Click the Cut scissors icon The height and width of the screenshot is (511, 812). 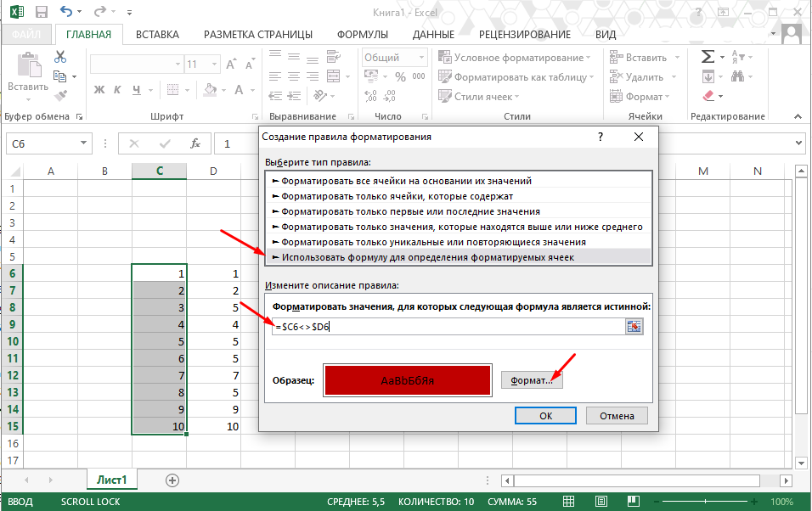[x=60, y=57]
